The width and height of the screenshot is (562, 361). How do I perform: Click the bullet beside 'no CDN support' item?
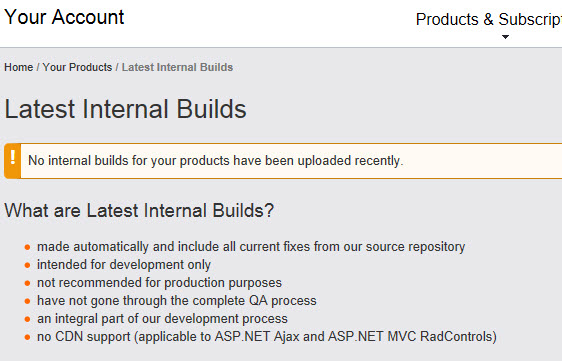pos(27,337)
